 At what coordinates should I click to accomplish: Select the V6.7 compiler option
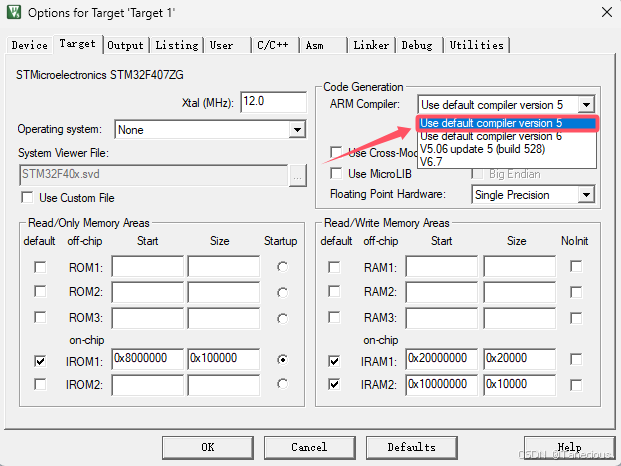point(507,162)
